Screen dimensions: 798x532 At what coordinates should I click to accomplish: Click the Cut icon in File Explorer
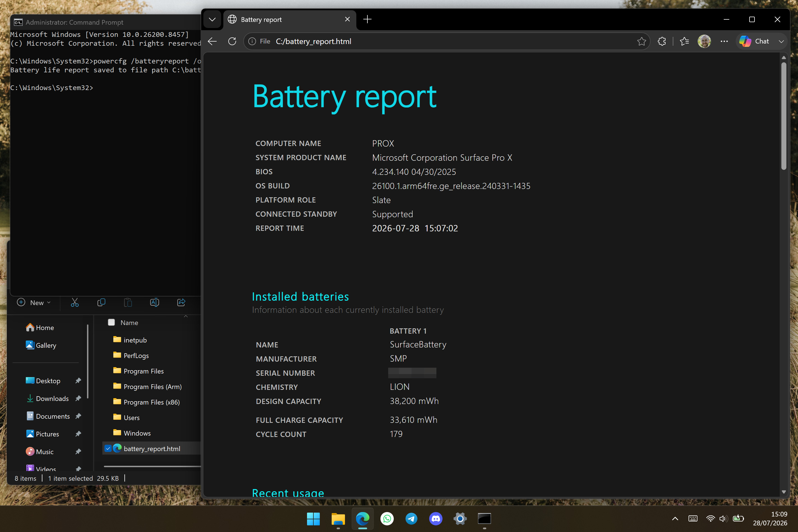coord(75,303)
